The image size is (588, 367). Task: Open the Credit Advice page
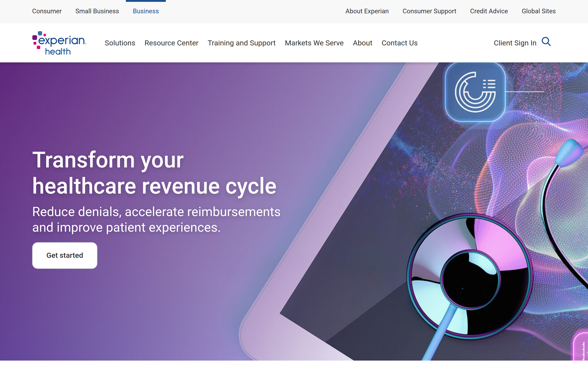click(x=489, y=11)
